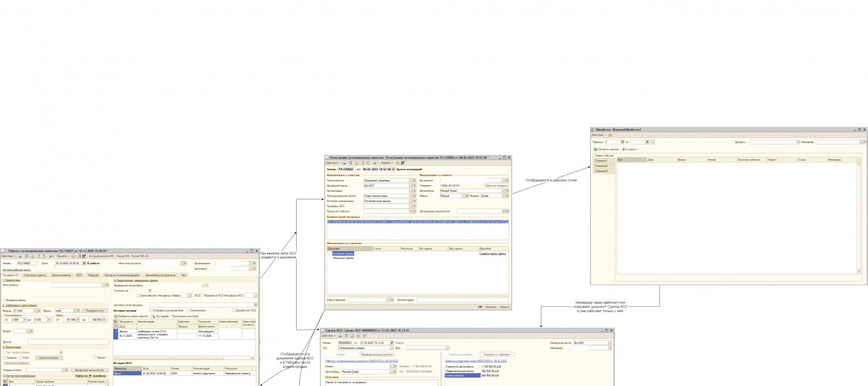Screen dimensions: 868x386
Task: Expand the Результат события dropdown
Action: pos(411,211)
